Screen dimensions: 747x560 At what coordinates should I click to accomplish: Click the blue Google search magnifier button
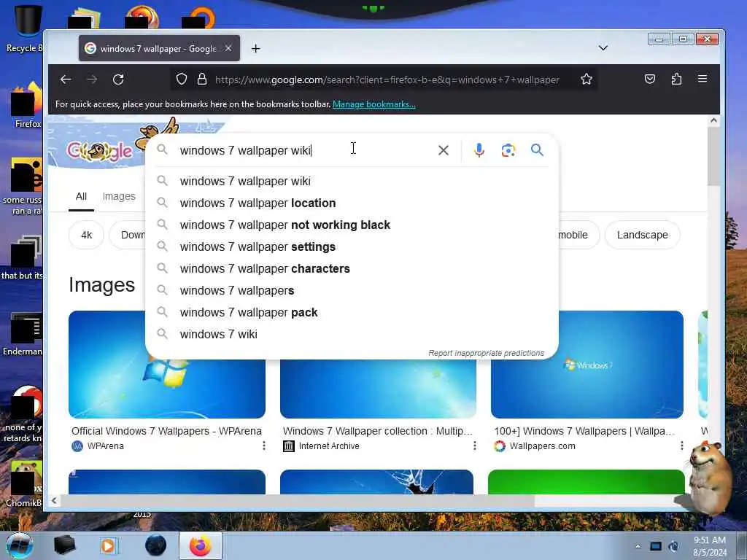[x=537, y=150]
